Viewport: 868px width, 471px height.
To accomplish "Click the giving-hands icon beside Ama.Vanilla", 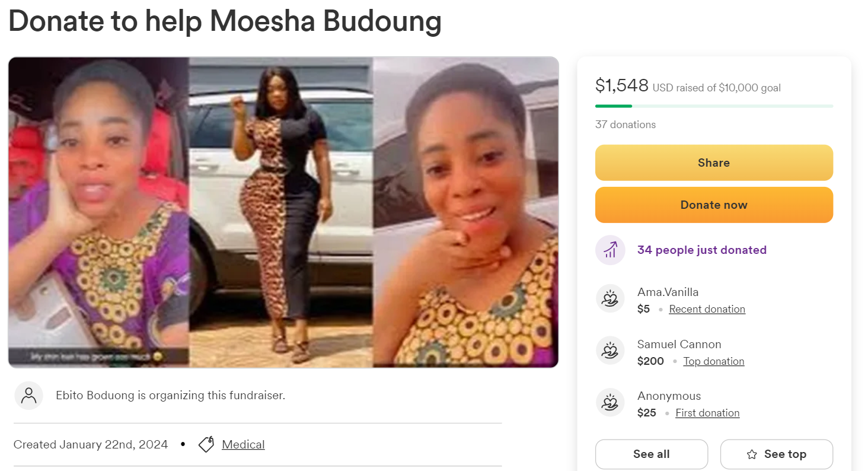I will 610,298.
